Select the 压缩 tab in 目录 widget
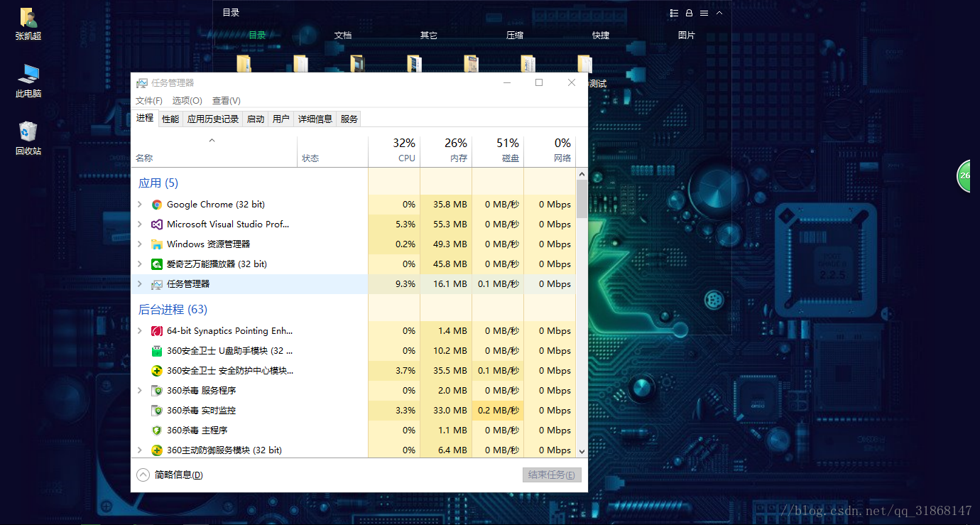Viewport: 980px width, 525px height. (x=515, y=36)
